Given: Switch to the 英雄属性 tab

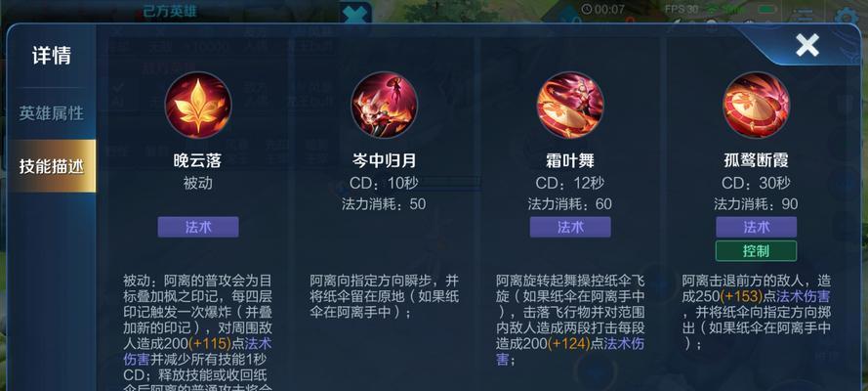Looking at the screenshot, I should pyautogui.click(x=52, y=113).
